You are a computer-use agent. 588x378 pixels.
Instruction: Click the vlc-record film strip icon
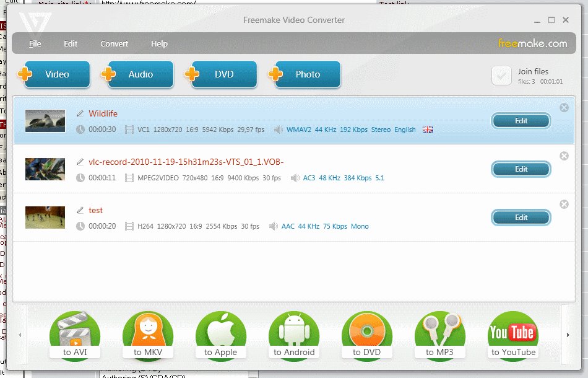click(x=129, y=178)
